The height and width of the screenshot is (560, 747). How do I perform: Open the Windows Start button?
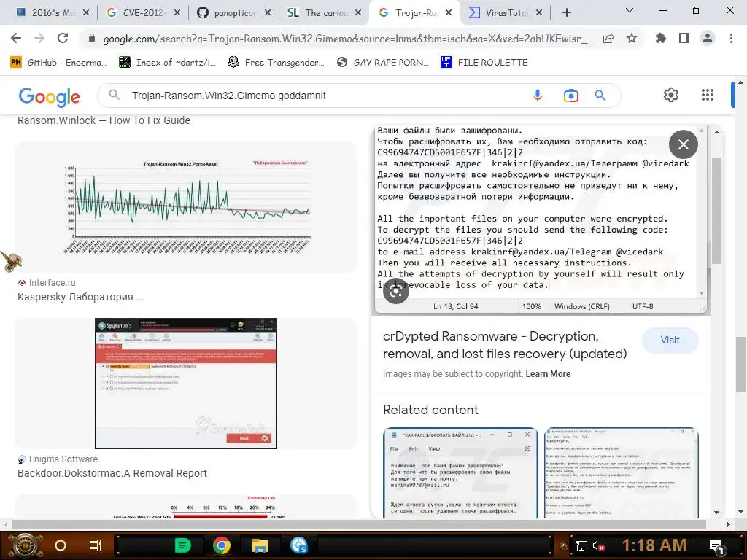pos(26,545)
